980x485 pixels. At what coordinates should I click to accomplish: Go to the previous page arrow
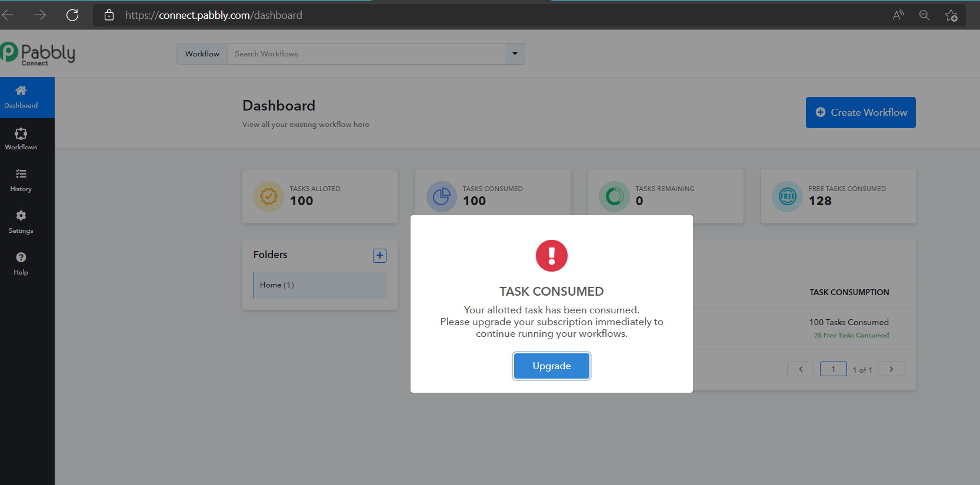coord(801,369)
